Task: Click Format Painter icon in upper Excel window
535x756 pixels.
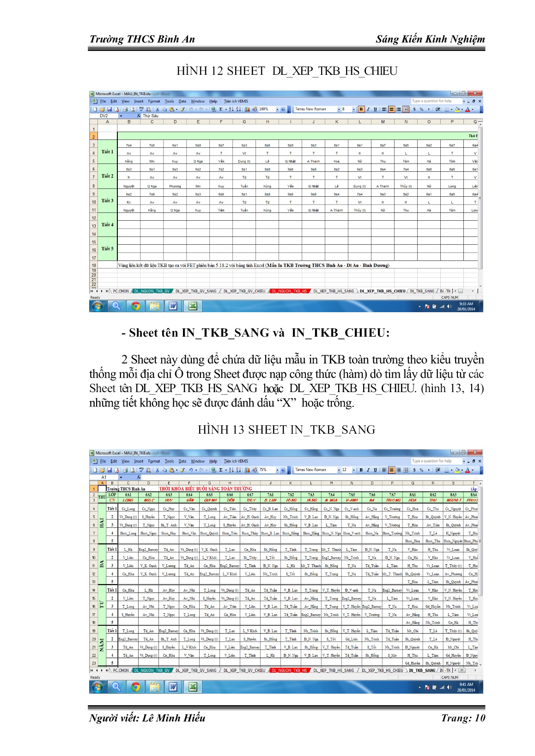Action: (182, 109)
